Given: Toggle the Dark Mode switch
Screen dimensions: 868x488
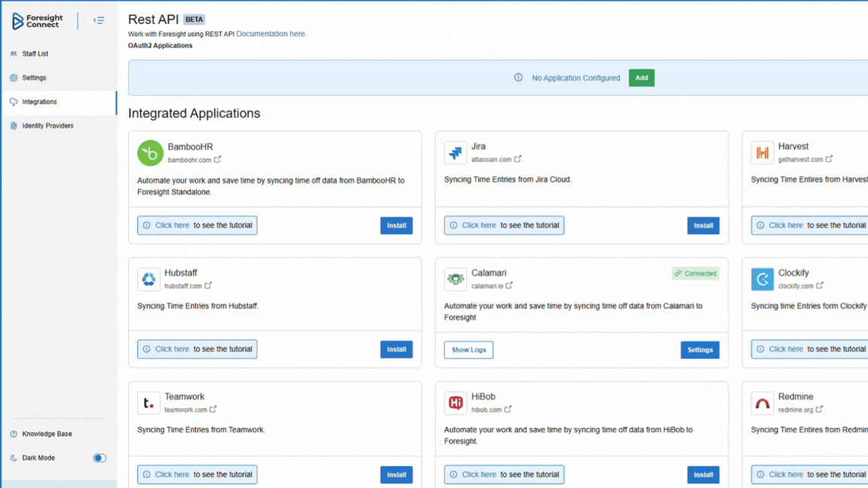Looking at the screenshot, I should (x=99, y=458).
